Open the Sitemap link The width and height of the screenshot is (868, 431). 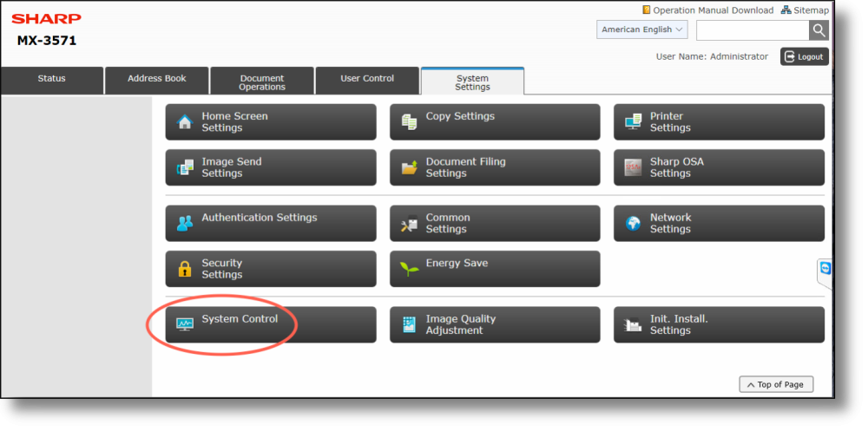pos(811,10)
